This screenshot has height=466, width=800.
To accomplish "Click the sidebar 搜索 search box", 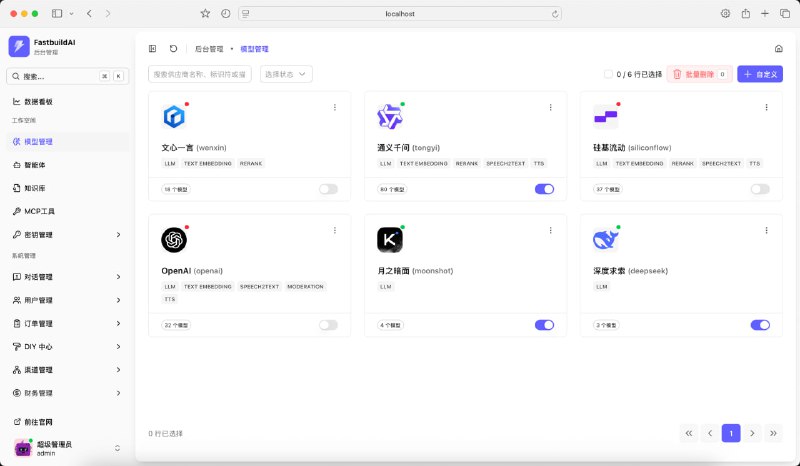I will pyautogui.click(x=67, y=76).
